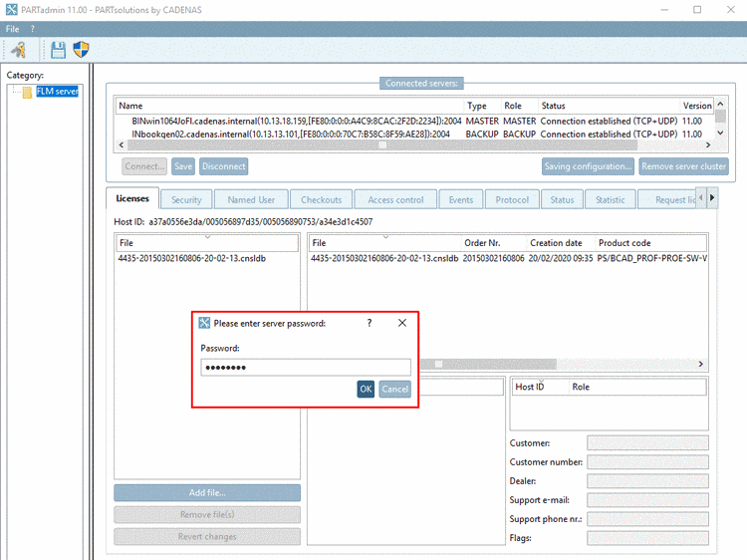Click the Add file... button

[x=207, y=493]
